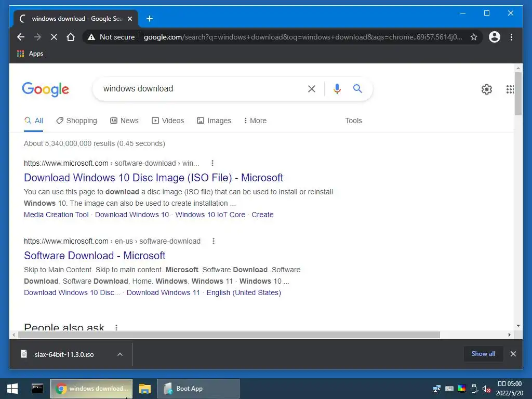The width and height of the screenshot is (532, 399).
Task: Close the downloads bar
Action: click(x=513, y=354)
